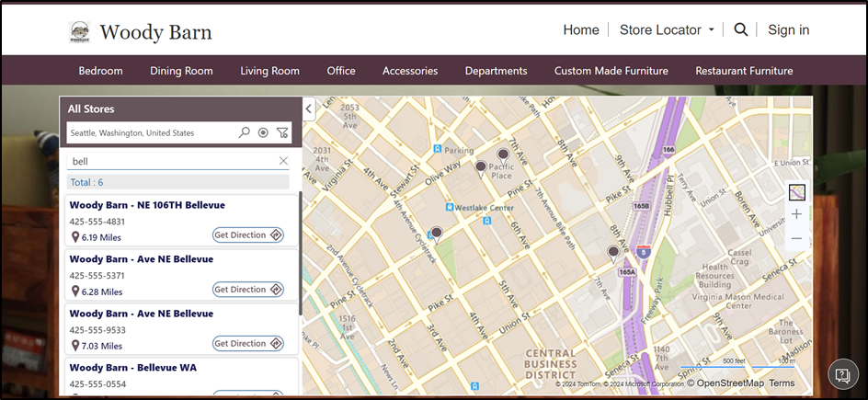Image resolution: width=868 pixels, height=400 pixels.
Task: Zoom out on the map
Action: (x=796, y=238)
